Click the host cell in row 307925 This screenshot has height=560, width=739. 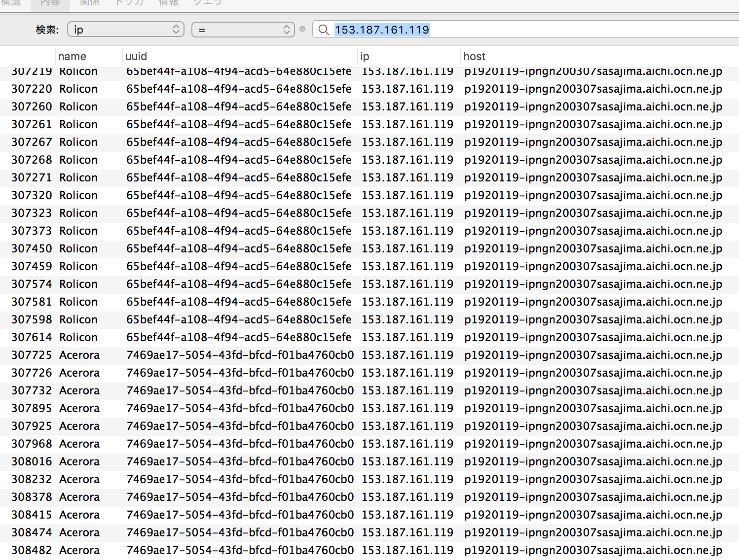pos(593,426)
